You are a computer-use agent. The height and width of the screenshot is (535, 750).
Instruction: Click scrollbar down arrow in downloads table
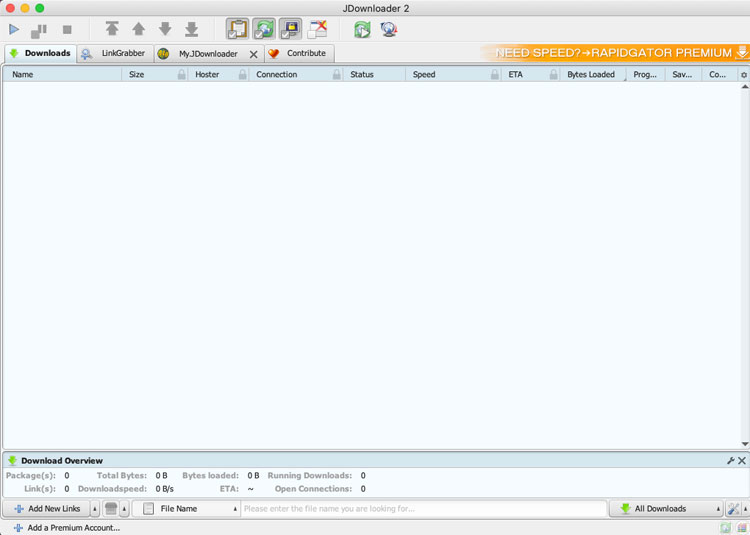(x=745, y=444)
